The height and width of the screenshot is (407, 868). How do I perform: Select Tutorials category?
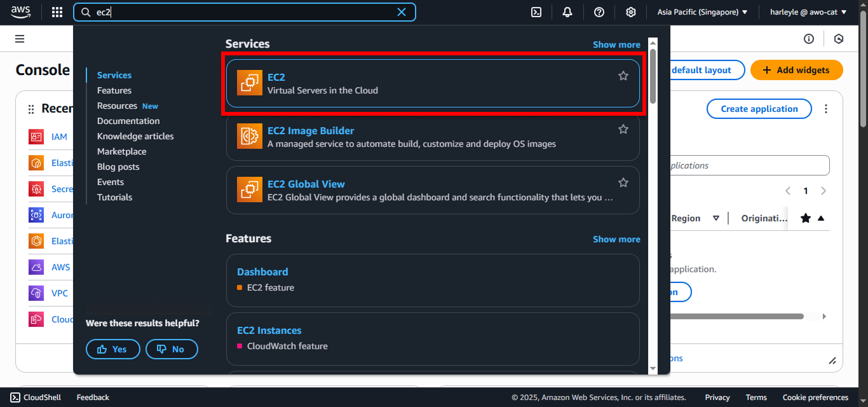pyautogui.click(x=115, y=197)
